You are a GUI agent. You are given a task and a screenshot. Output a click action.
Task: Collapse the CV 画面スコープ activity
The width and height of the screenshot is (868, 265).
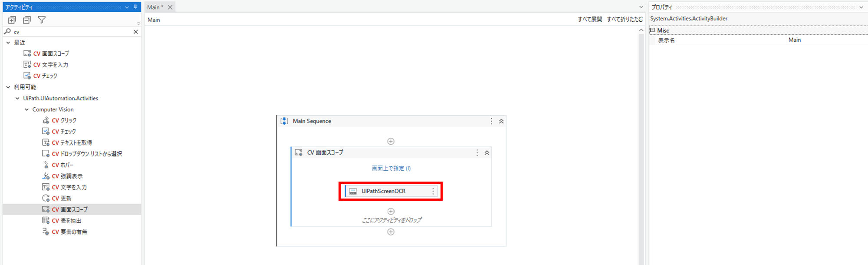tap(487, 153)
